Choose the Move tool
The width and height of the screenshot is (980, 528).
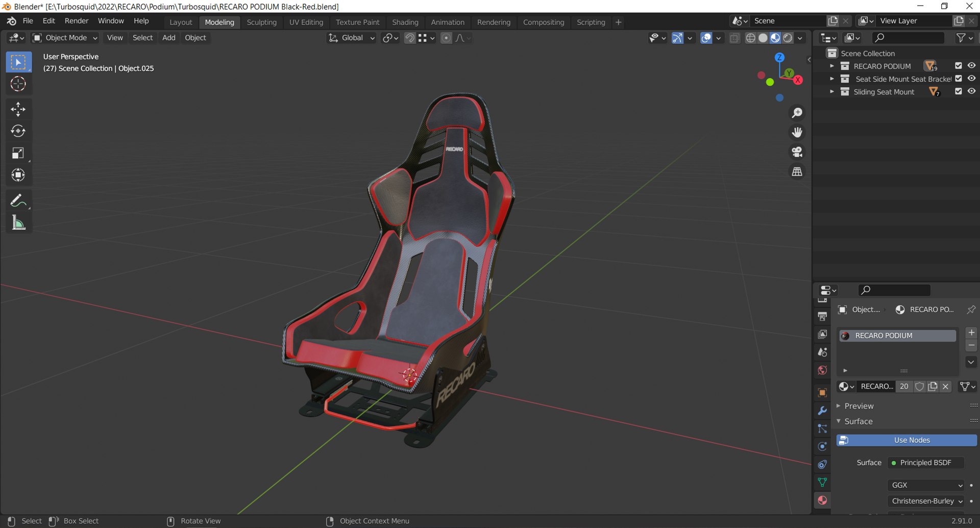18,109
